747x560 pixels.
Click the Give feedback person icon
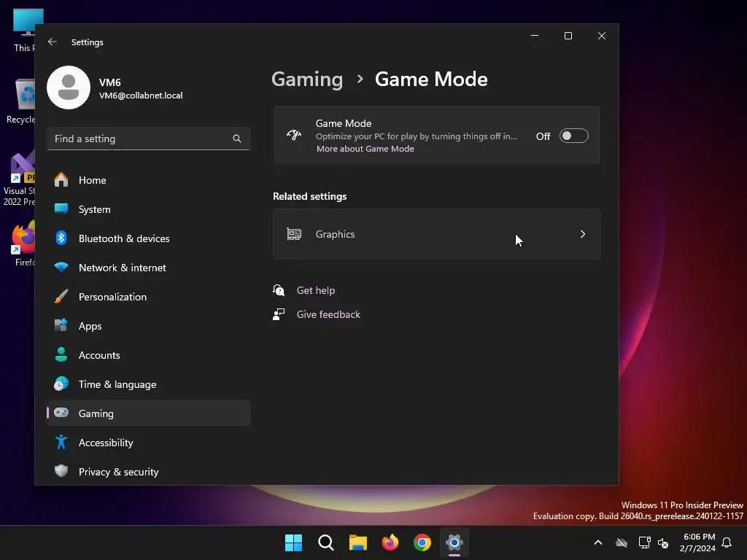279,314
